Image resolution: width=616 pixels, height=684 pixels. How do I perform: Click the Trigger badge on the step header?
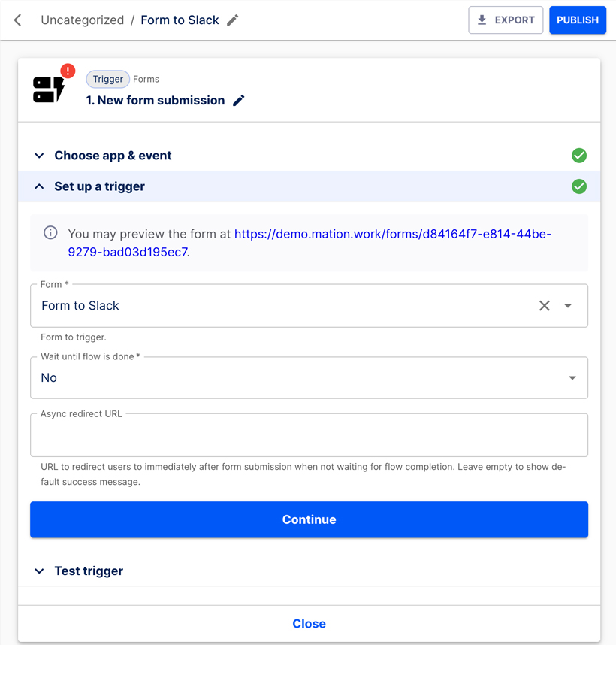(107, 79)
